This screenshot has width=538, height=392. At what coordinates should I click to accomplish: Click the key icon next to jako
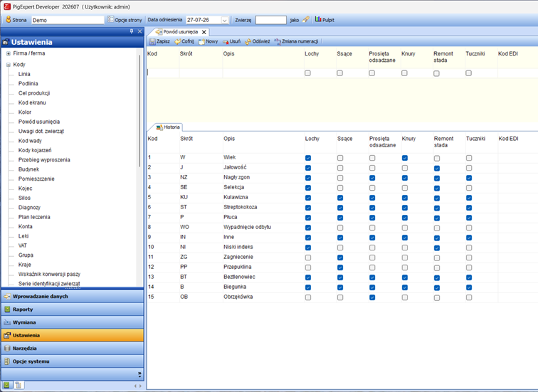(x=306, y=19)
